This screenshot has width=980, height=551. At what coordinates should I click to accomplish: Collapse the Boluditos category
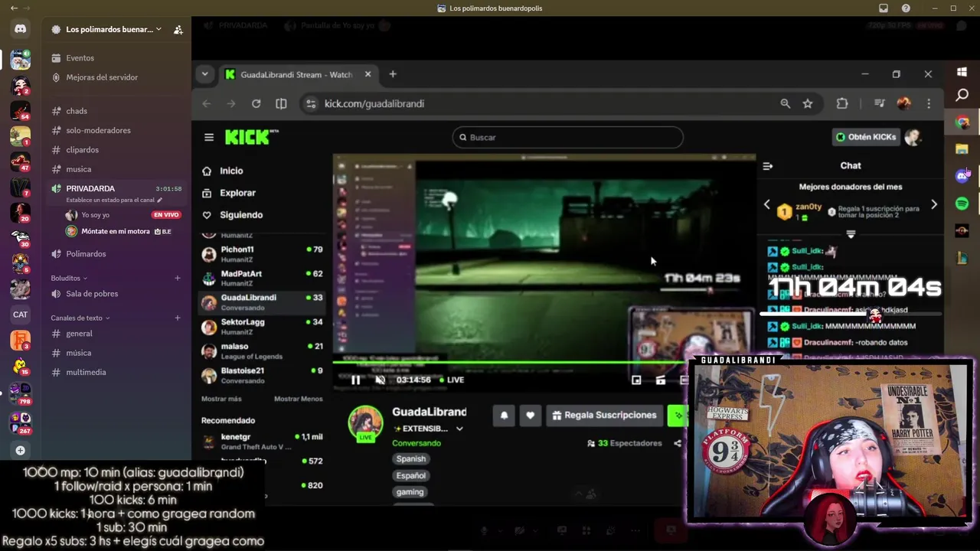click(x=69, y=278)
